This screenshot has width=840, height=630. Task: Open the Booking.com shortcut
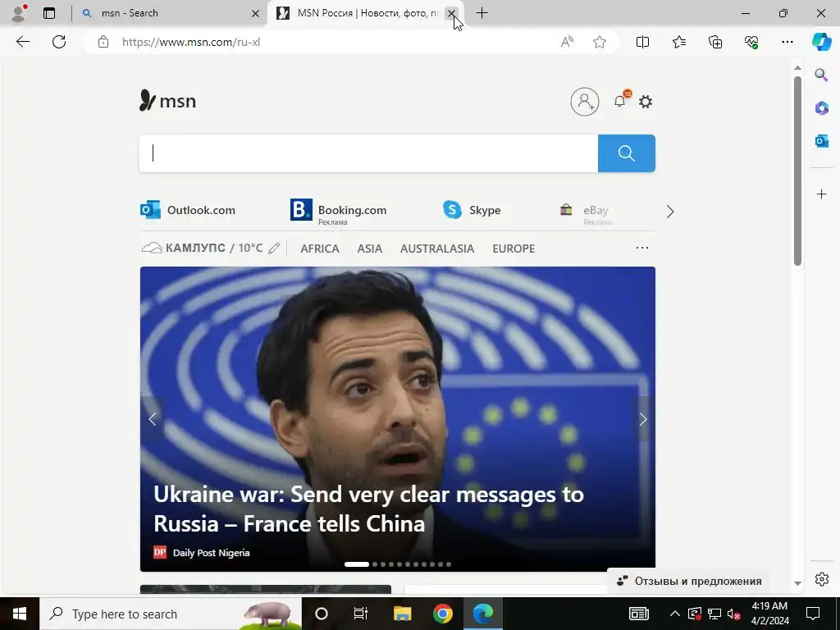click(x=339, y=211)
